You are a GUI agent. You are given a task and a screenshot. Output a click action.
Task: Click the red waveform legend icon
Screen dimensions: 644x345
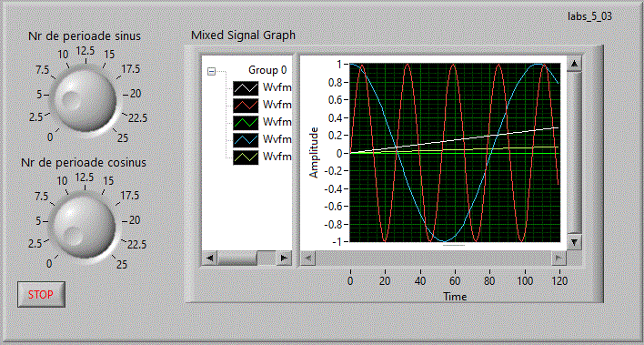coord(246,106)
